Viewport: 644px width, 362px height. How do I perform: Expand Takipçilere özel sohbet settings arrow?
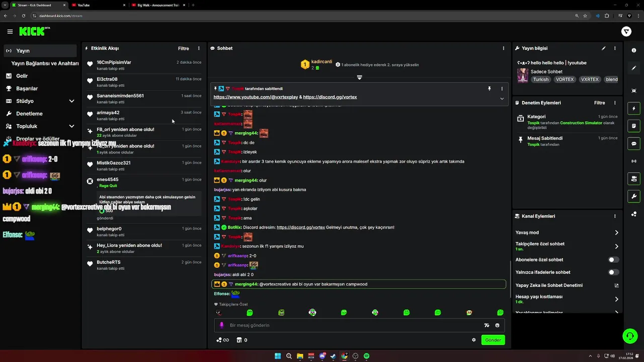[616, 246]
